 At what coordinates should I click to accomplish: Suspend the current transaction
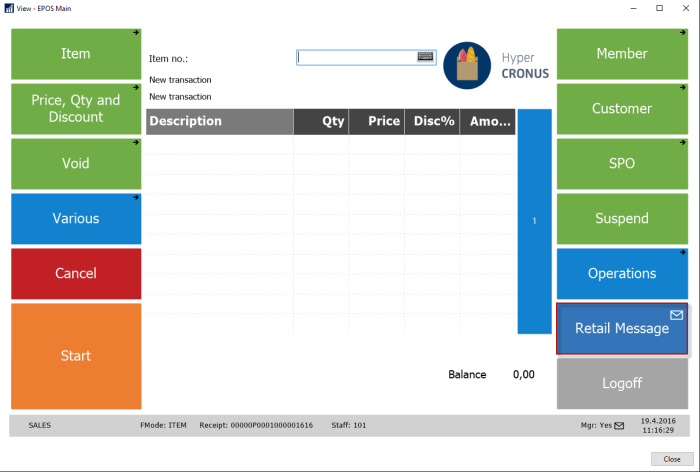[622, 218]
